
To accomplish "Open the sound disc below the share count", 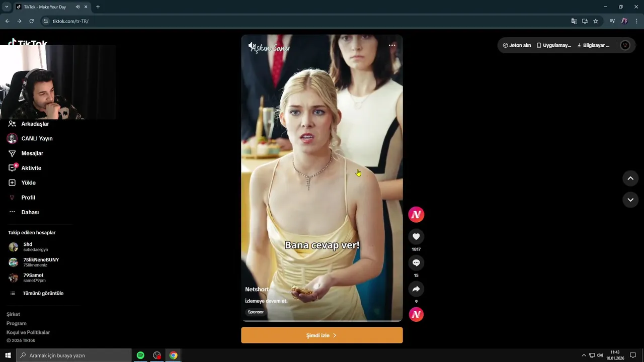I will (416, 315).
